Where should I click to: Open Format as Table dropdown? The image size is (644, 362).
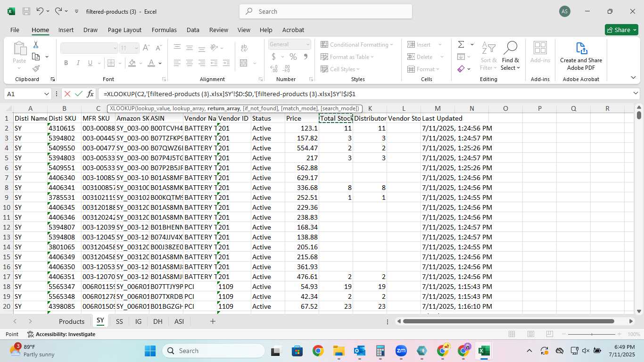click(347, 57)
